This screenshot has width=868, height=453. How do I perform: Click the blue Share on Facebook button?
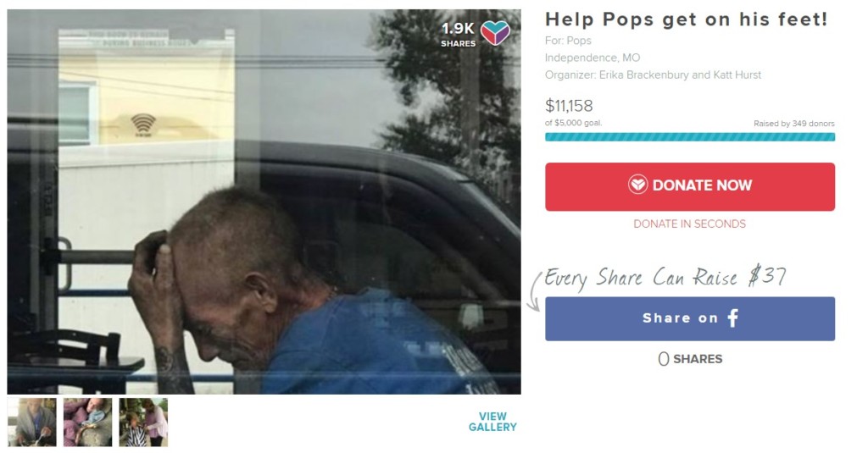pos(690,318)
